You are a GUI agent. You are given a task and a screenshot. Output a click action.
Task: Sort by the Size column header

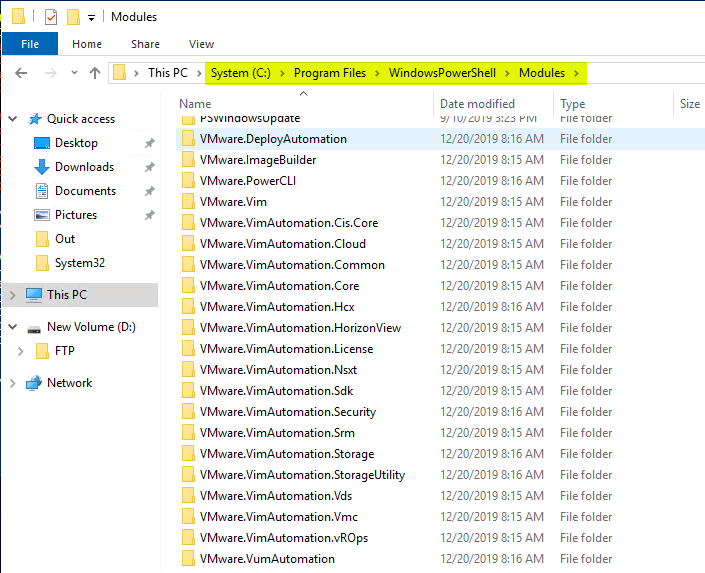tap(690, 104)
